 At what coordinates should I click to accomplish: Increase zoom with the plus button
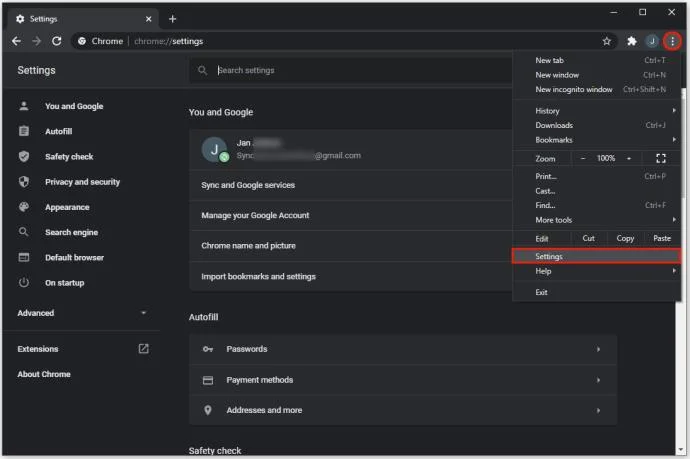tap(629, 158)
